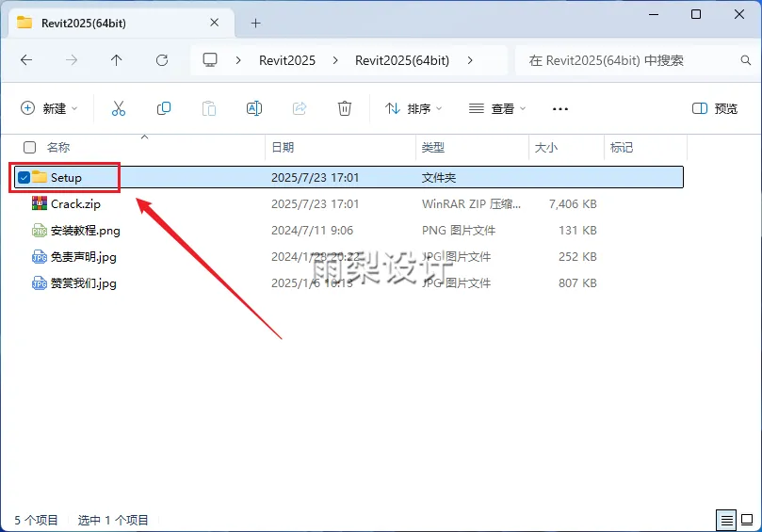Switch to details view in status bar

click(726, 521)
